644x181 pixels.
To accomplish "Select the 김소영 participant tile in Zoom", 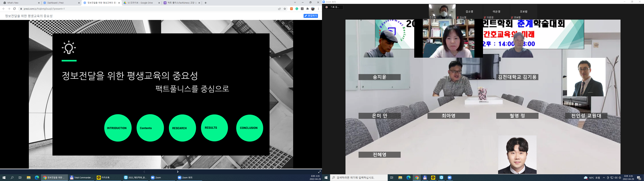I will (x=469, y=12).
